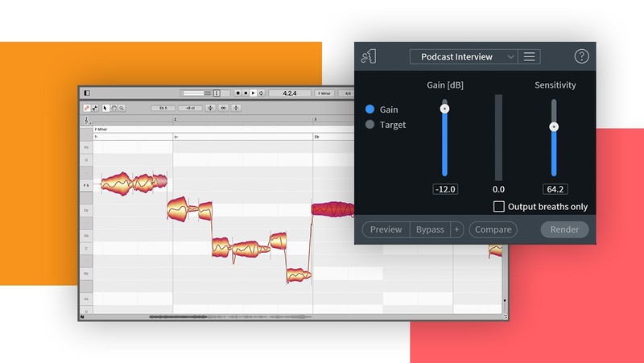Click the leveling macro icon
The height and width of the screenshot is (363, 644).
point(236,108)
